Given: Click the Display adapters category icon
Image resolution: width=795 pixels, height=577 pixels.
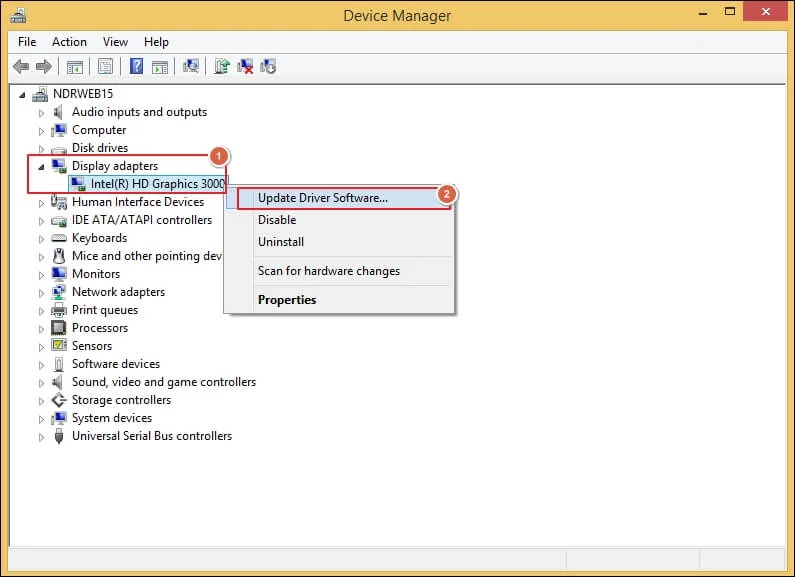Looking at the screenshot, I should (59, 166).
